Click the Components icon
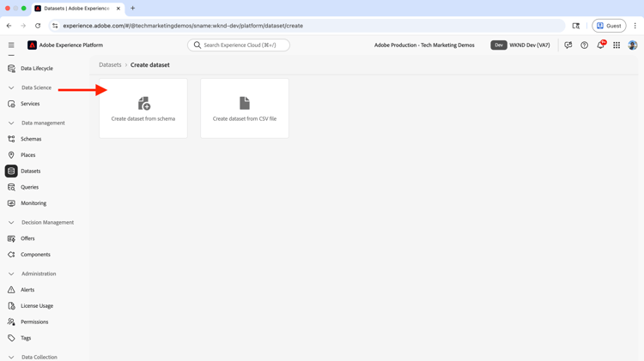This screenshot has width=644, height=361. point(11,255)
